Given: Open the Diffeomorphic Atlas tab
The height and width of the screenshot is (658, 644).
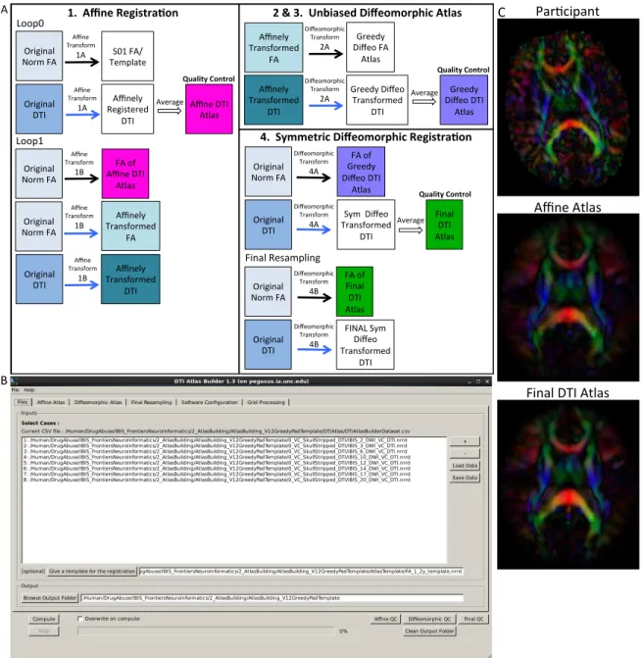Looking at the screenshot, I should [98, 402].
